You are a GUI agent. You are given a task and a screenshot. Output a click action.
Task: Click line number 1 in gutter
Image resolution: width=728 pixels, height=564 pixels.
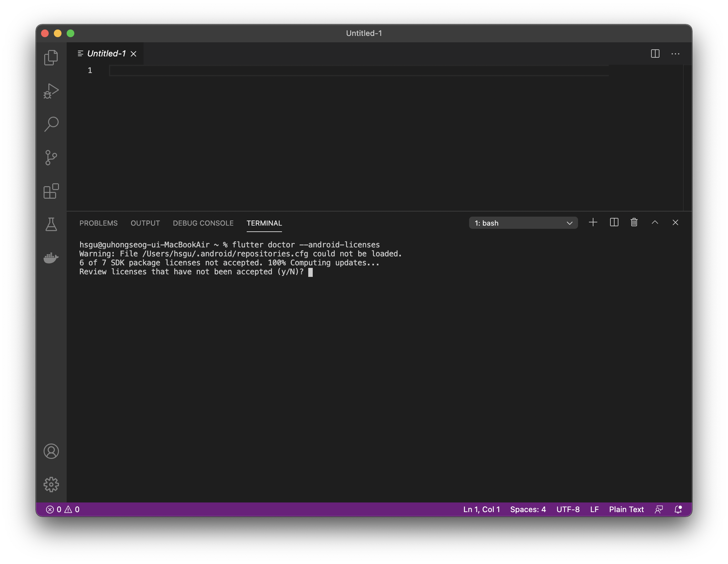[x=90, y=70]
